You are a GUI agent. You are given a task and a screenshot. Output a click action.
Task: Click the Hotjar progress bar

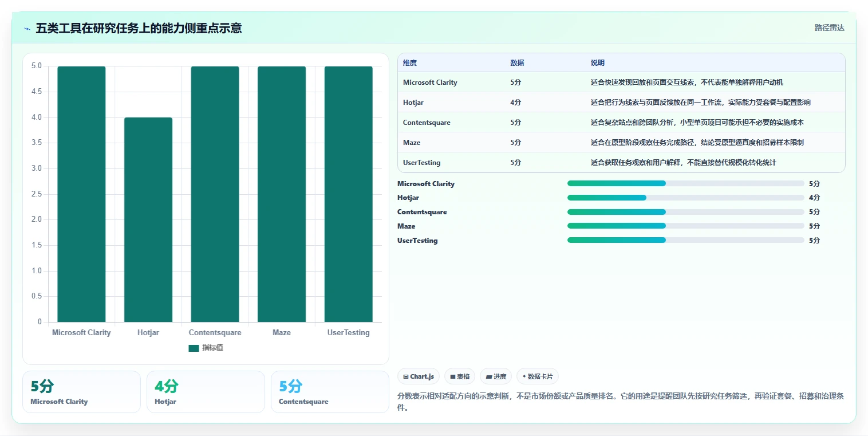pyautogui.click(x=686, y=198)
